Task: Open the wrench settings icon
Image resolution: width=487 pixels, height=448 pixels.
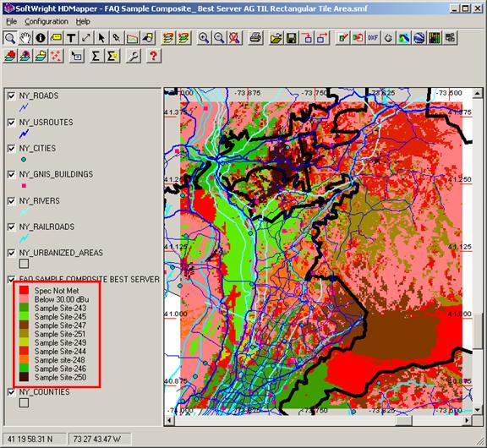Action: (x=134, y=56)
